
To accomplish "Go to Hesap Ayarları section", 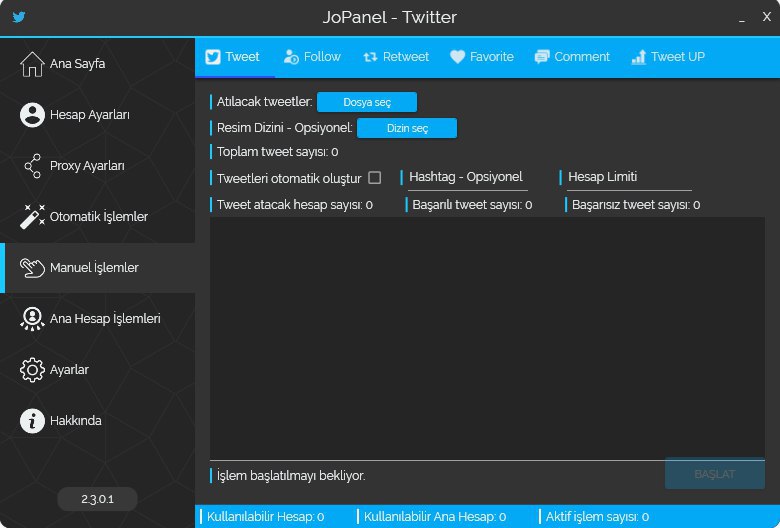I will coord(98,115).
